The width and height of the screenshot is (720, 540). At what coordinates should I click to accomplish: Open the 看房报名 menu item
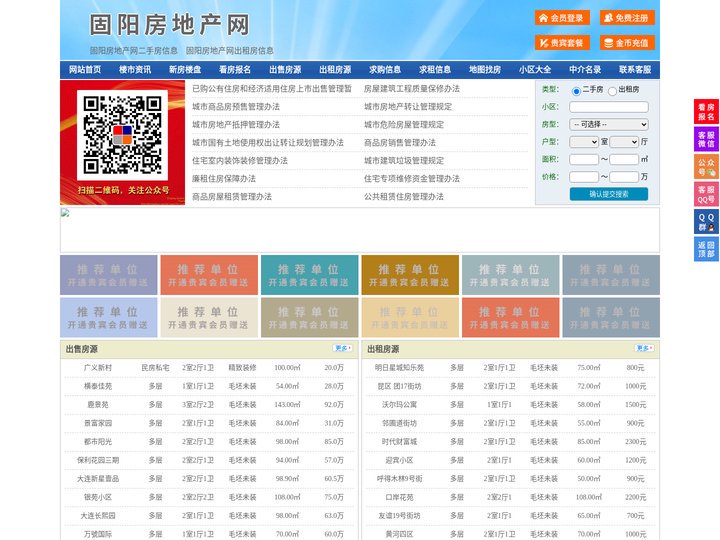pyautogui.click(x=235, y=70)
